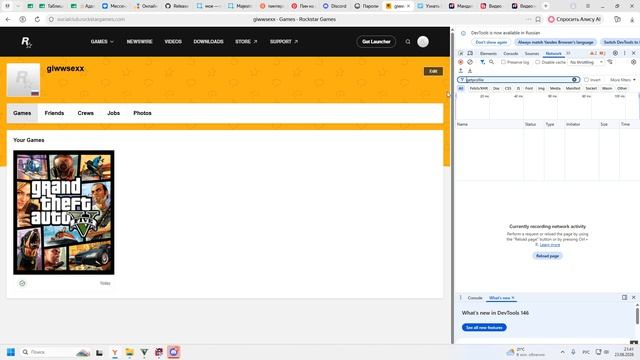Clear the network log icon
The image size is (640, 360).
pos(470,62)
